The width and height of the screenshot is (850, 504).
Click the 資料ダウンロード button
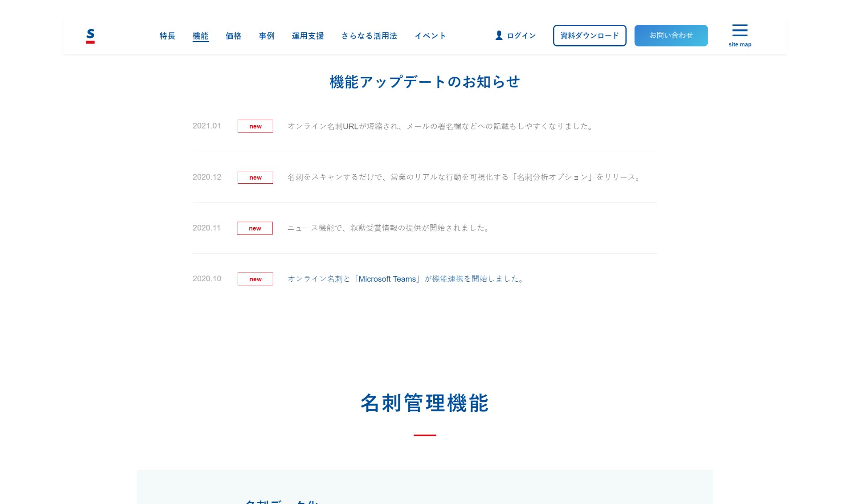pyautogui.click(x=589, y=36)
